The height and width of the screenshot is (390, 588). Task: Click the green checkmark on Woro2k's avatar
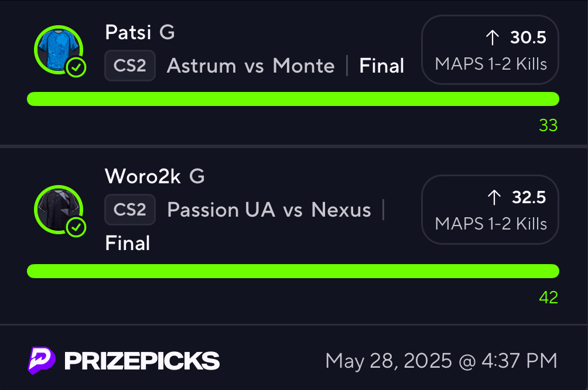pyautogui.click(x=76, y=227)
